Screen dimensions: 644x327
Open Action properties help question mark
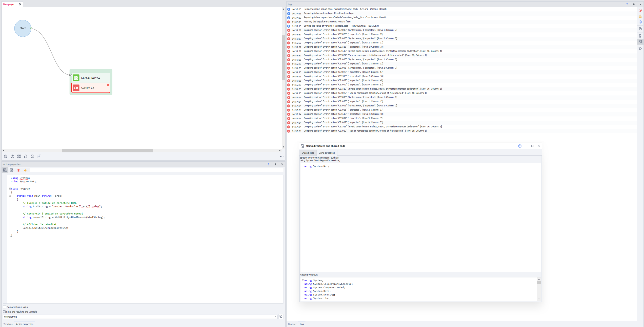pos(269,164)
